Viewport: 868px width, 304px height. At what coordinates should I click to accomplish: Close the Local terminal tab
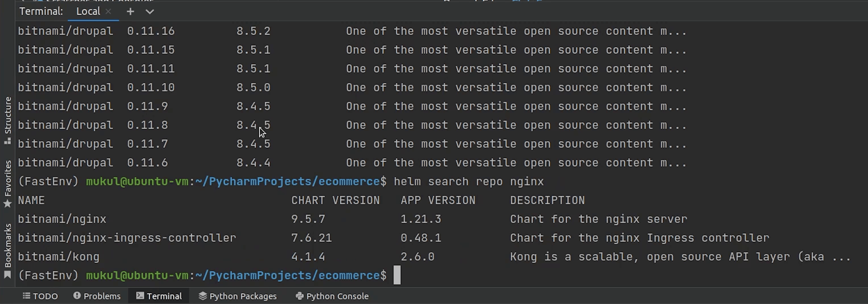108,11
